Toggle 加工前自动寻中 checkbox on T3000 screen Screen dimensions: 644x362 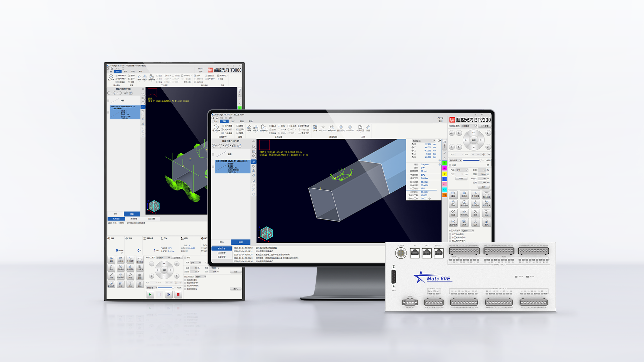[185, 283]
